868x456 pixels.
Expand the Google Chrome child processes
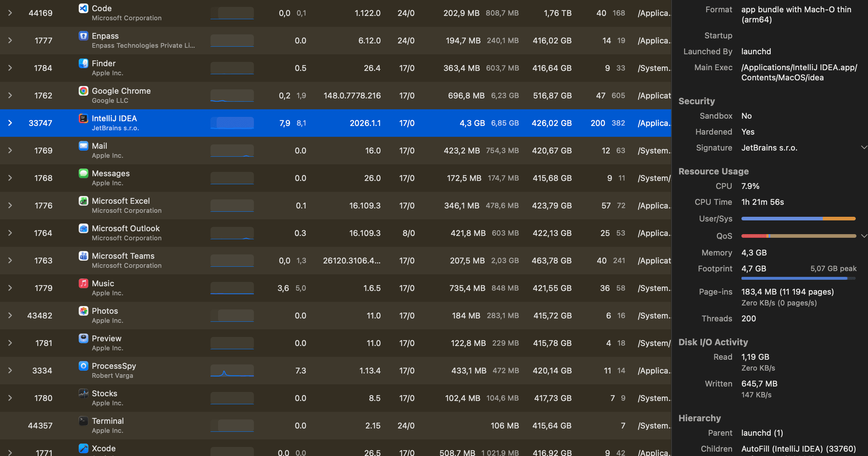10,96
